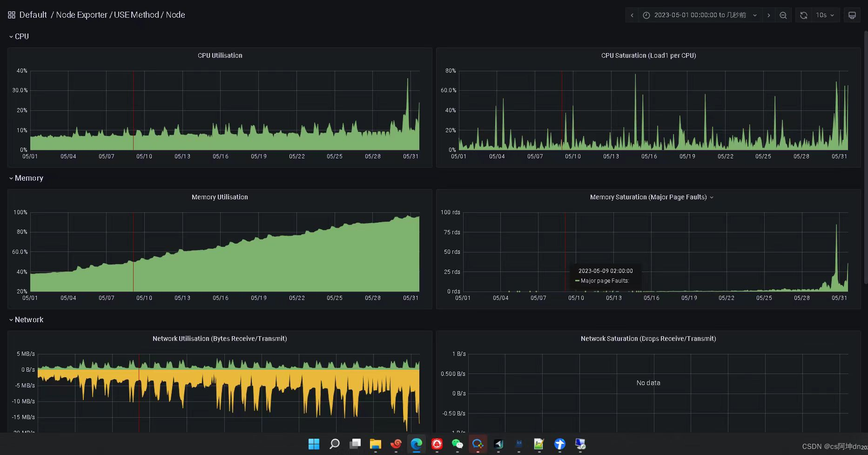
Task: Click the 100 rds axis label
Action: click(451, 212)
